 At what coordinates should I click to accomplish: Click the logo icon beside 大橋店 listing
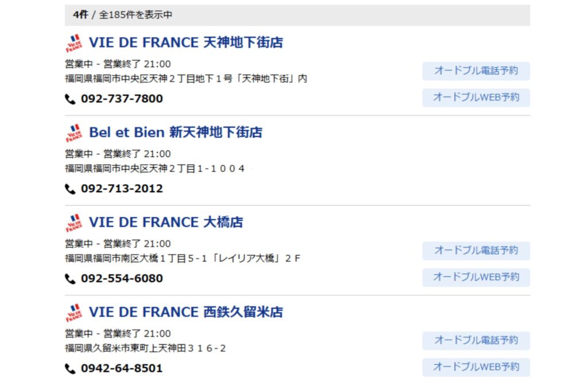pyautogui.click(x=74, y=223)
